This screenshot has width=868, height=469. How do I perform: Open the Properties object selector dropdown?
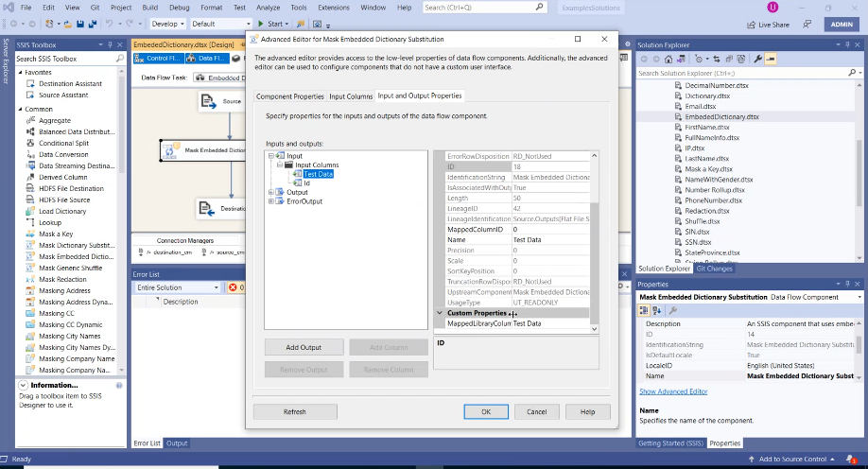pos(859,297)
